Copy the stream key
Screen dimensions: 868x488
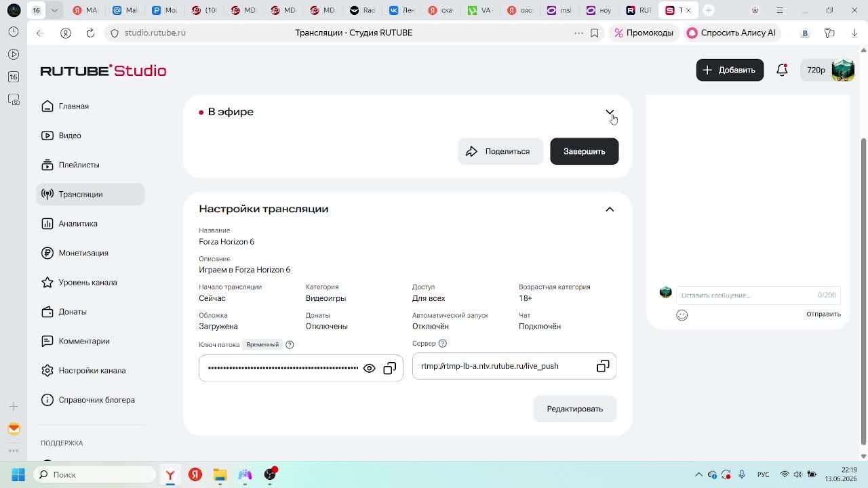click(389, 368)
